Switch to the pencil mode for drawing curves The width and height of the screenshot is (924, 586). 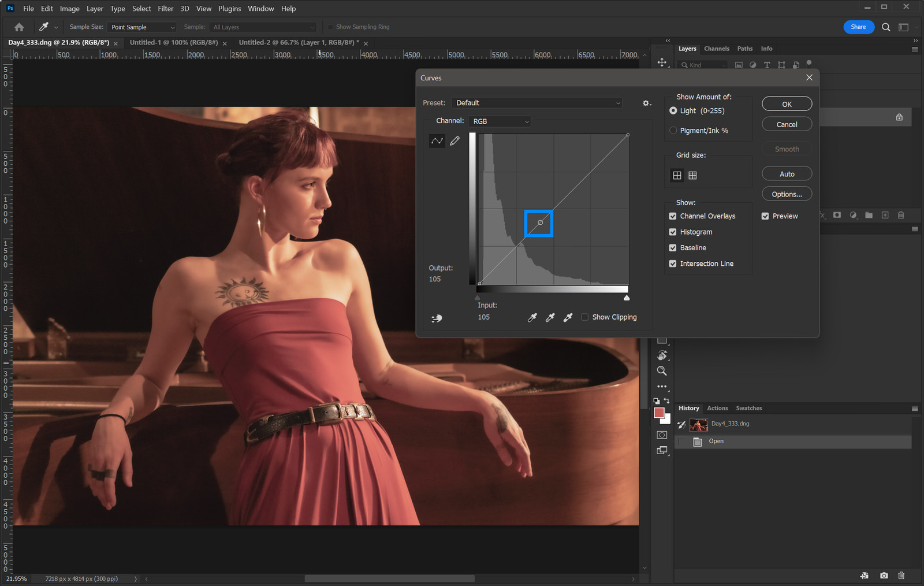[x=455, y=140]
